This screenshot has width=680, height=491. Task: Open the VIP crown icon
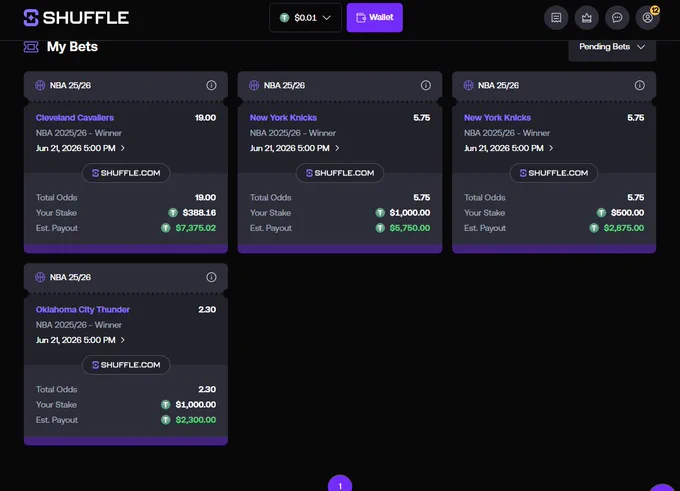click(x=587, y=18)
